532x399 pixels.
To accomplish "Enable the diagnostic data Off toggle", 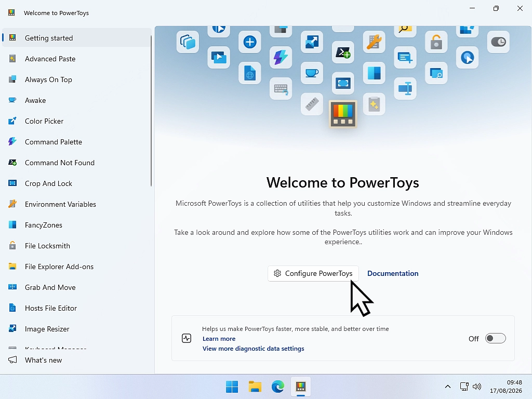I will (x=495, y=338).
